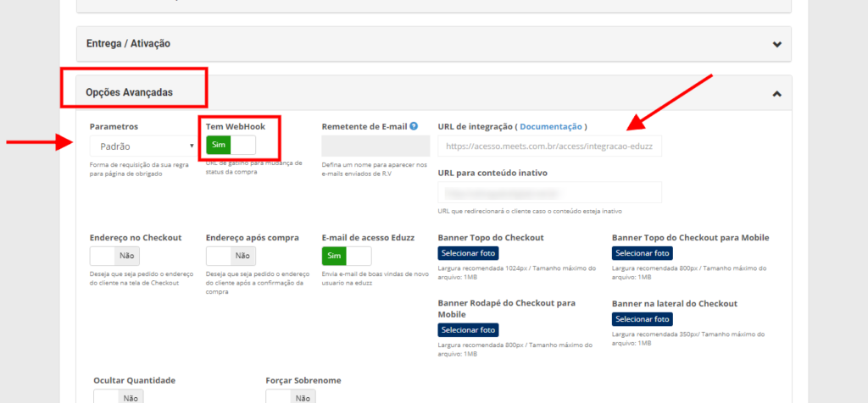Click the Opções Avançadas panel header
868x403 pixels.
(434, 93)
